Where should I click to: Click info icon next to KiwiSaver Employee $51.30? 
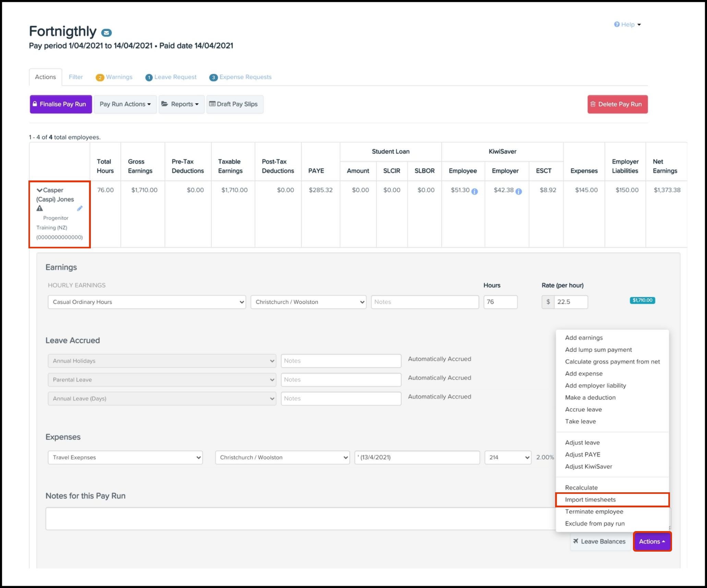(x=475, y=191)
